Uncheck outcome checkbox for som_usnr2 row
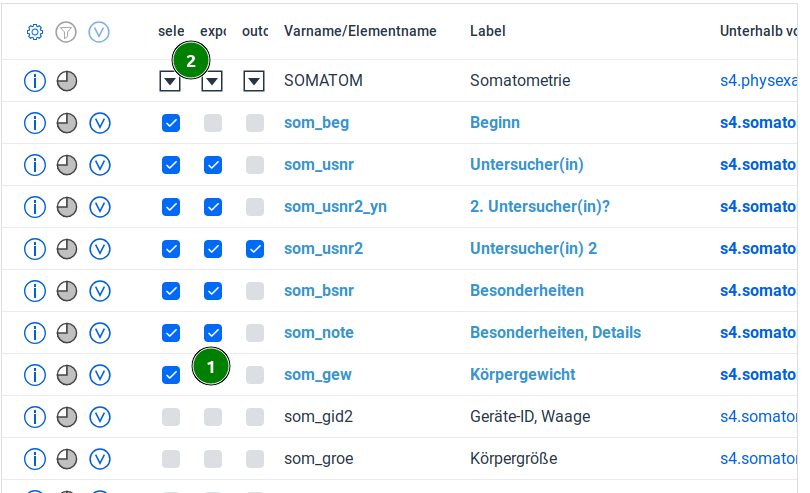 click(x=255, y=249)
